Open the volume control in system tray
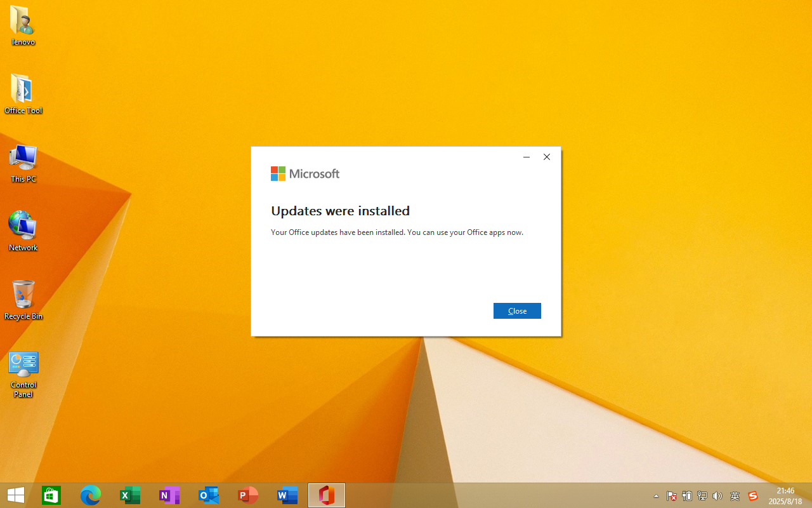The height and width of the screenshot is (508, 812). point(717,496)
